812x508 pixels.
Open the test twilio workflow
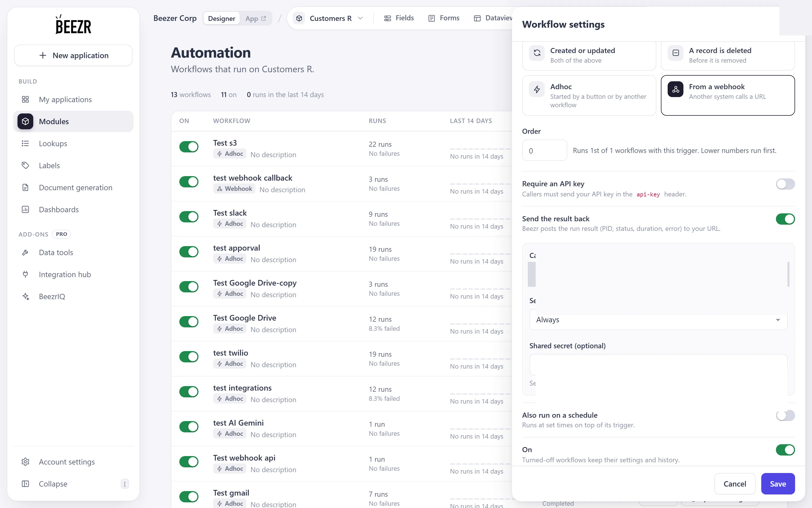coord(231,353)
